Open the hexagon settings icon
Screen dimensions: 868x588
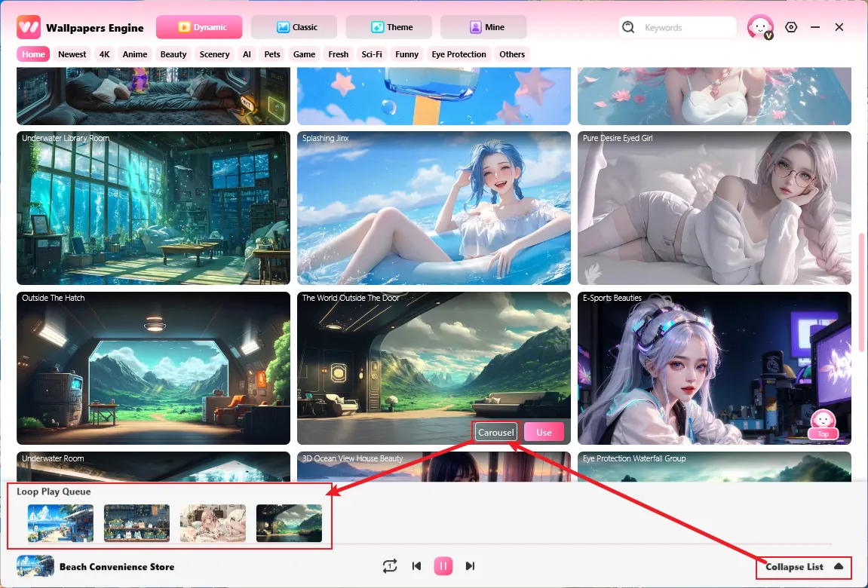point(790,27)
